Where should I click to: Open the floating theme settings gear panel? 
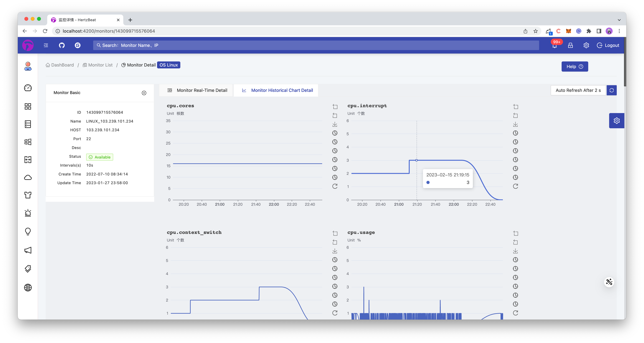(616, 121)
